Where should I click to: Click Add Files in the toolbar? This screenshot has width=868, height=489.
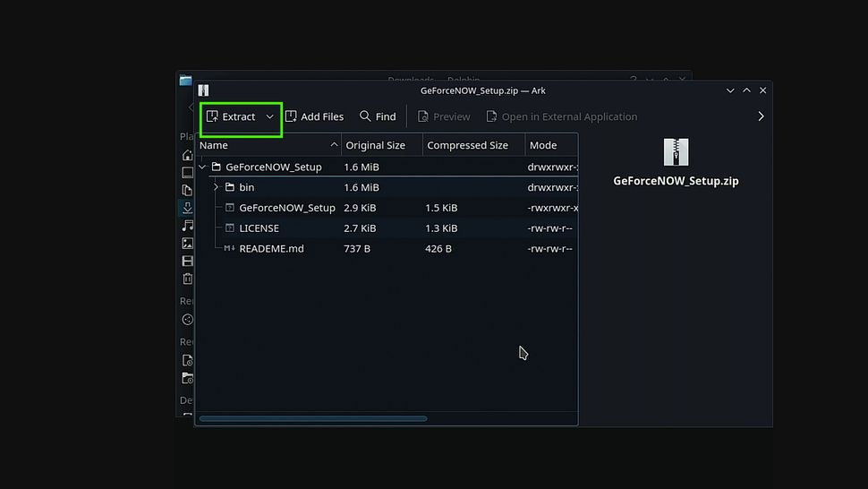point(314,116)
